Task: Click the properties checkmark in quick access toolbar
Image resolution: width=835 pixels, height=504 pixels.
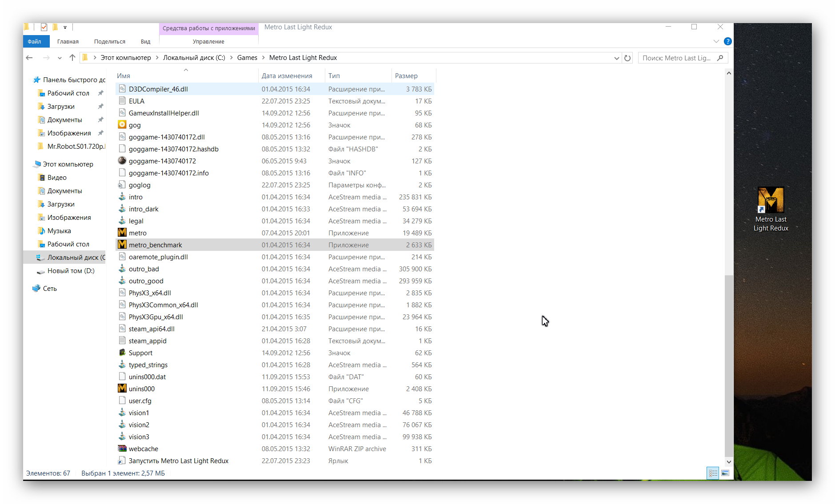Action: pyautogui.click(x=44, y=28)
